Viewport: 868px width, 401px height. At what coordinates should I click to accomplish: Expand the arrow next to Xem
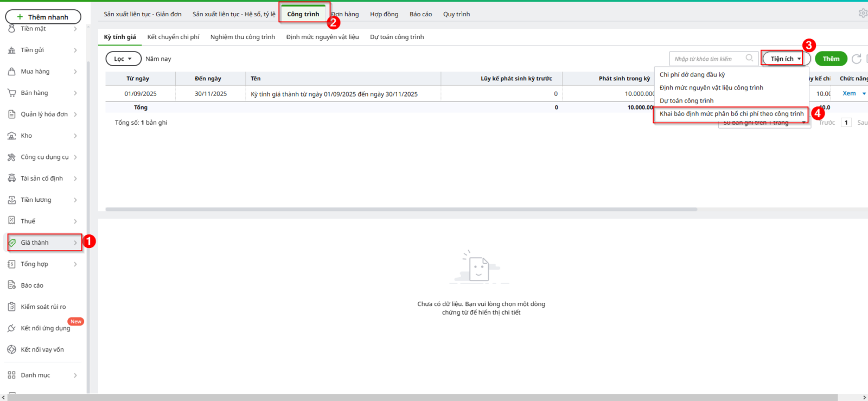pyautogui.click(x=864, y=93)
